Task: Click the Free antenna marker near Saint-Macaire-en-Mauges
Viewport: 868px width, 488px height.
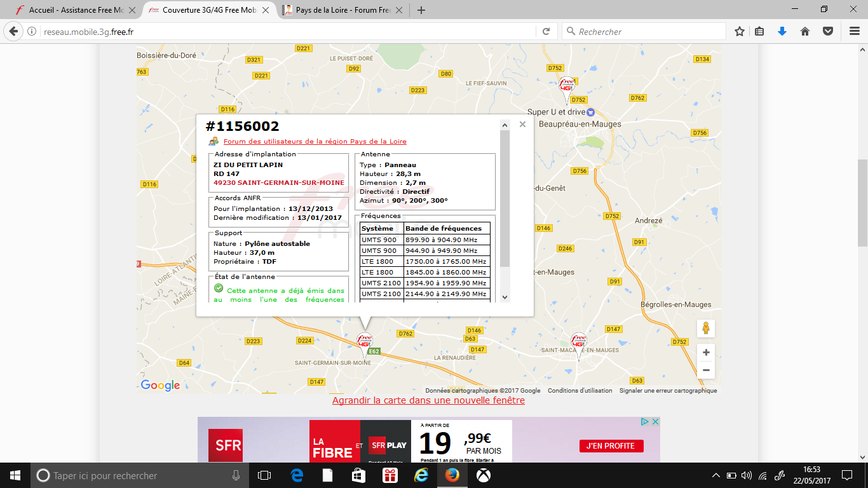Action: pos(578,343)
